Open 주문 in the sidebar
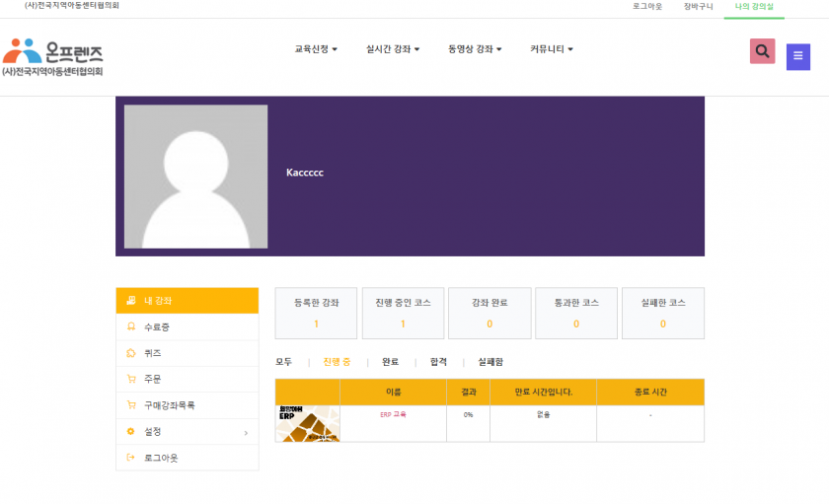The image size is (829, 504). (188, 380)
